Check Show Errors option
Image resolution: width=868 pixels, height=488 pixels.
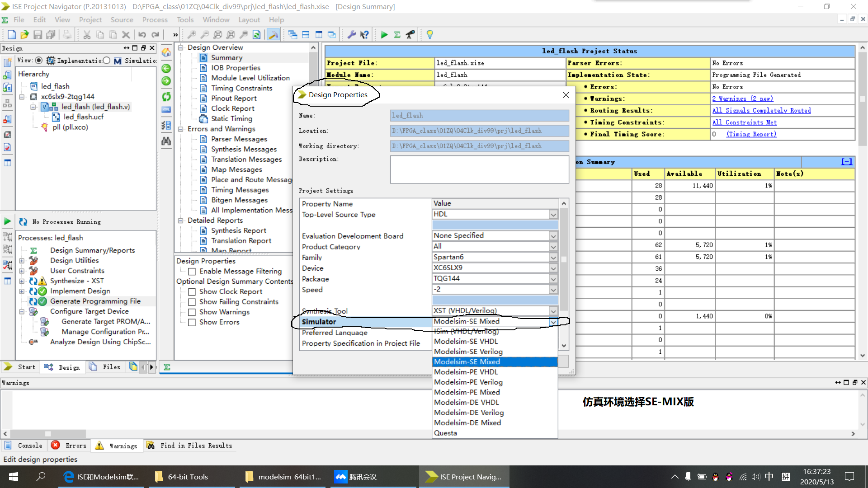[x=192, y=322]
